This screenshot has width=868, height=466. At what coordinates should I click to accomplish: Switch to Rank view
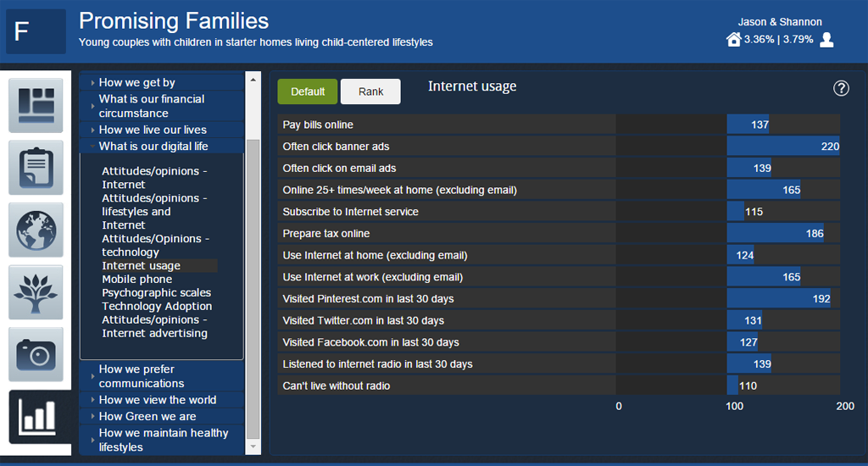click(x=370, y=92)
